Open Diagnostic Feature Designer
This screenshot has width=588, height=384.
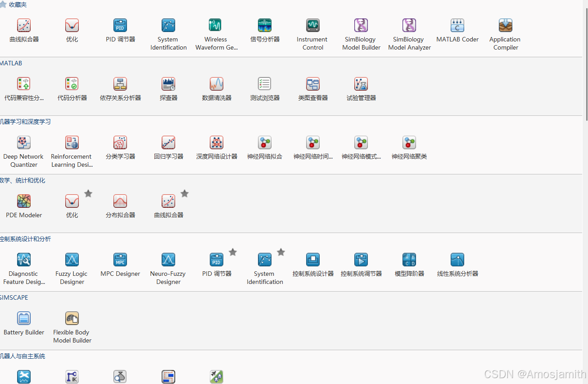tap(24, 269)
